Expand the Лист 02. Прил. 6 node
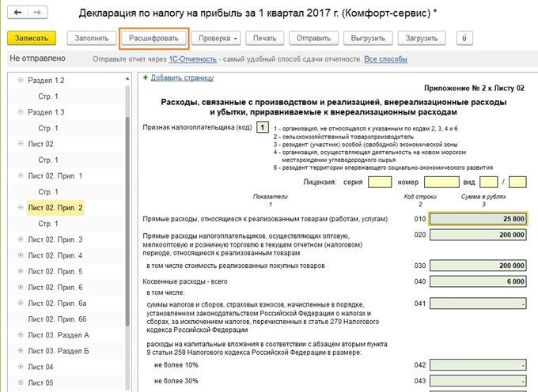Screen dimensions: 538x392 tap(21, 287)
